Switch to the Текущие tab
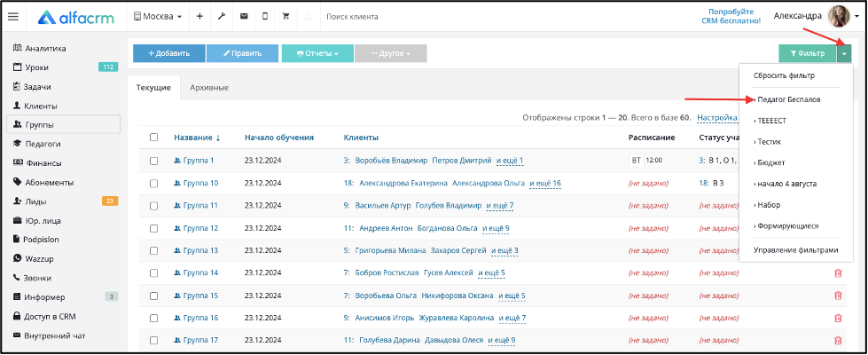Screen dimensions: 868x355 point(153,88)
